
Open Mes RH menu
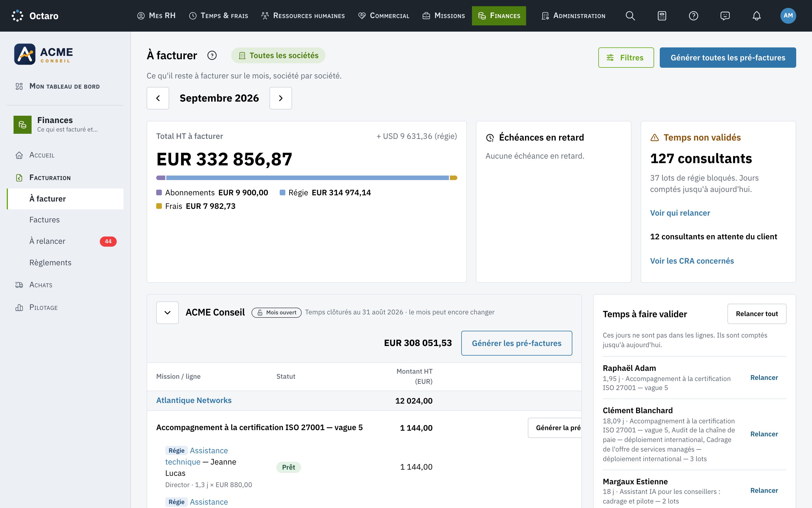click(x=156, y=16)
